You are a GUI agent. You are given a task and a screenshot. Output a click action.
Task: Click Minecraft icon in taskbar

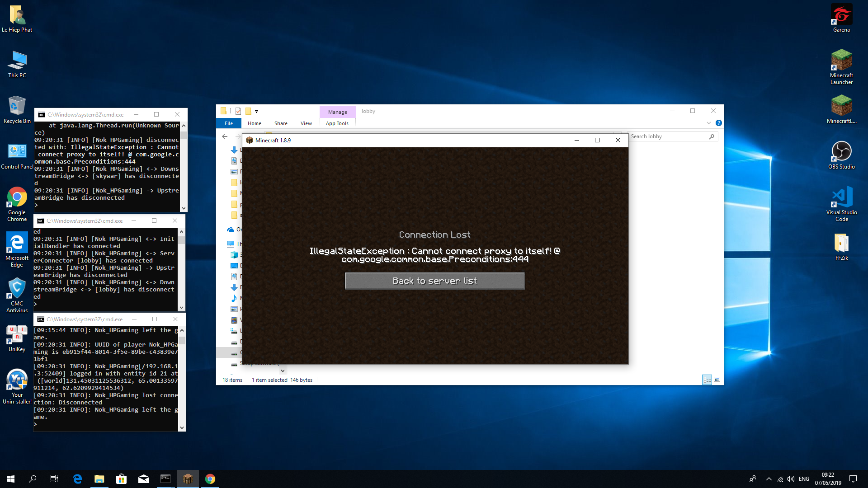(188, 479)
